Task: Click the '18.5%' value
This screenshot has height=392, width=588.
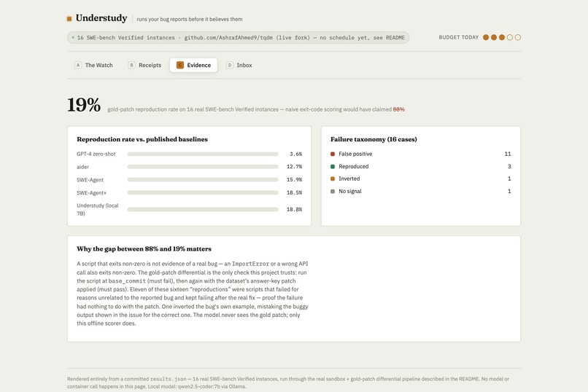Action: tap(295, 192)
